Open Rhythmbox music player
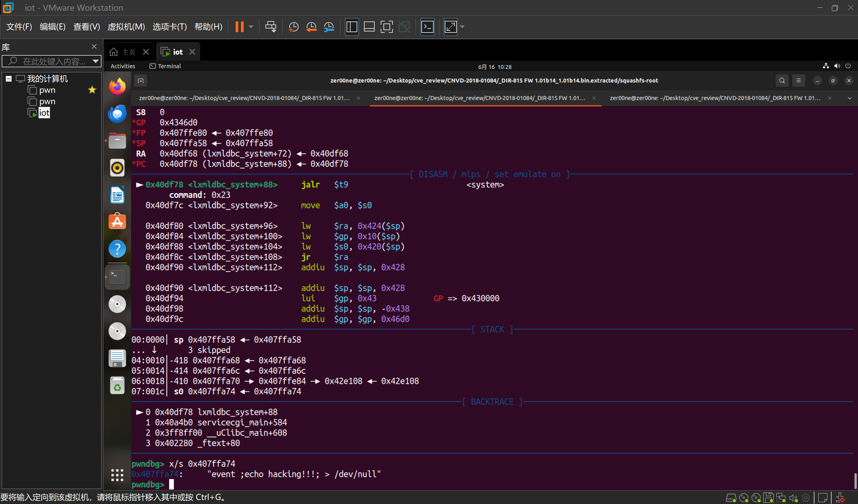858x504 pixels. coord(117,168)
